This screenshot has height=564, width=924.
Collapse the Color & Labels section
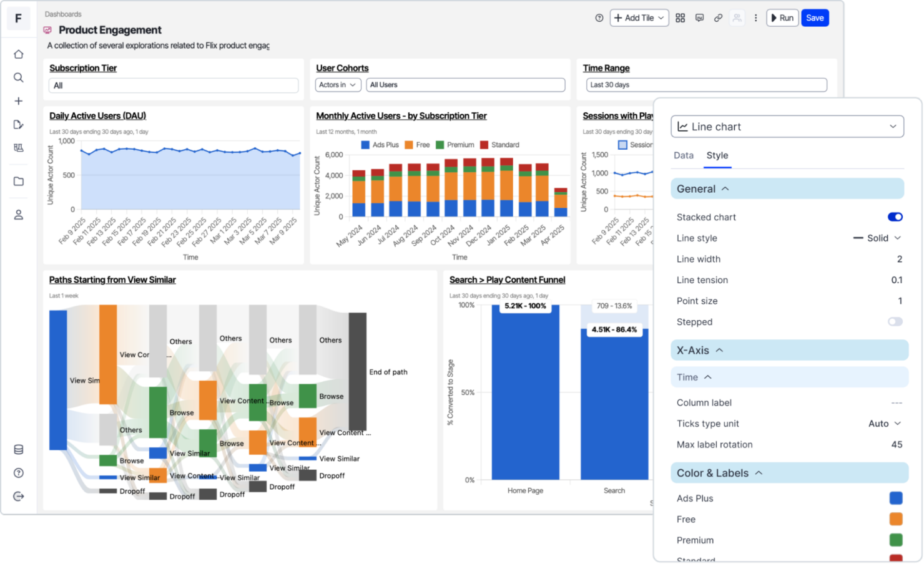759,473
